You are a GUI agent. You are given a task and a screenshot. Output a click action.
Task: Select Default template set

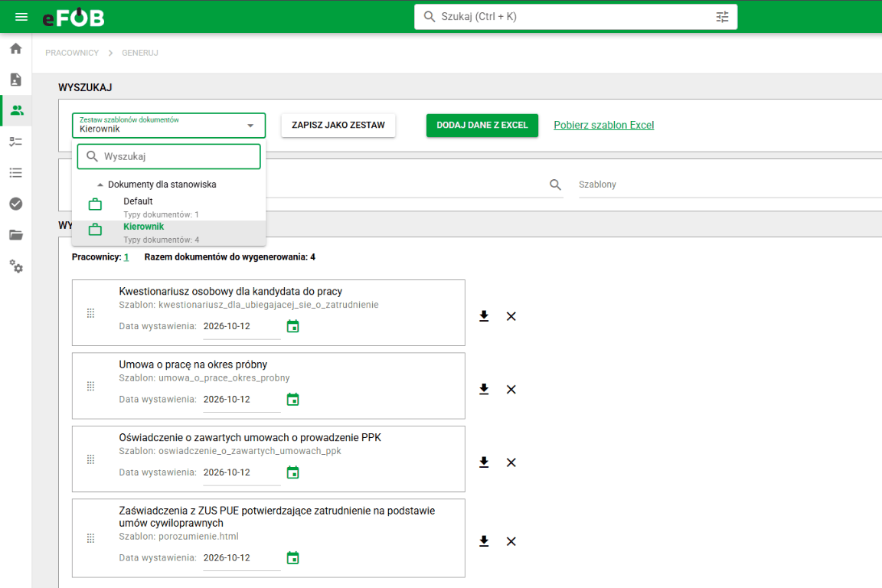pyautogui.click(x=168, y=207)
